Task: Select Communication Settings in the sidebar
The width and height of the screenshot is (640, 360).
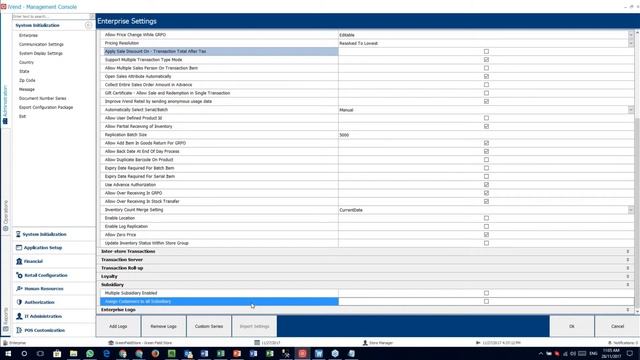Action: pyautogui.click(x=41, y=44)
